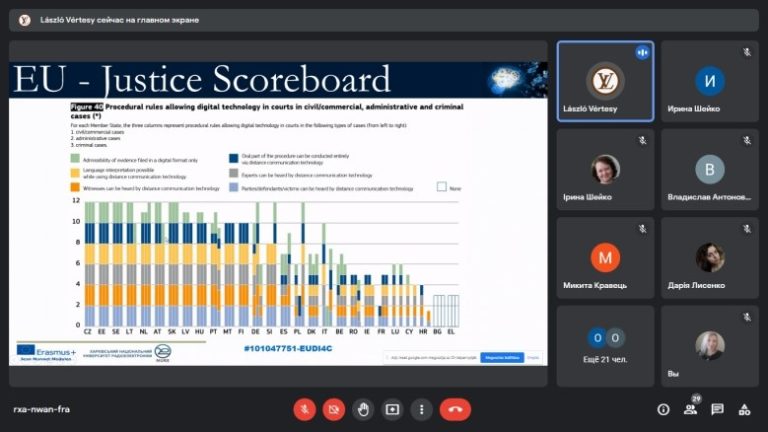Click the meeting code rxa-nwan-fra
768x432 pixels.
(42, 409)
